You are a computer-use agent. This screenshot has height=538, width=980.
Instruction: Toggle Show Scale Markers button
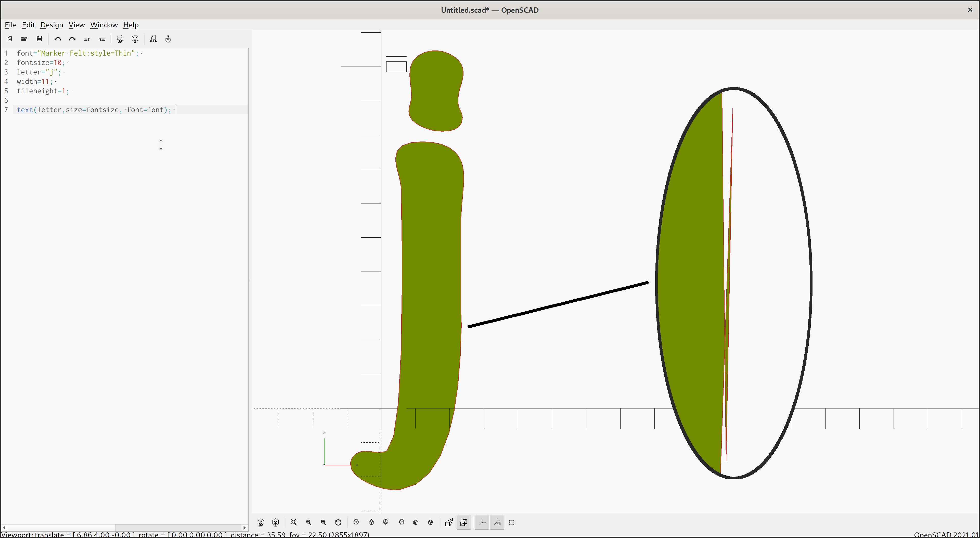pyautogui.click(x=497, y=522)
